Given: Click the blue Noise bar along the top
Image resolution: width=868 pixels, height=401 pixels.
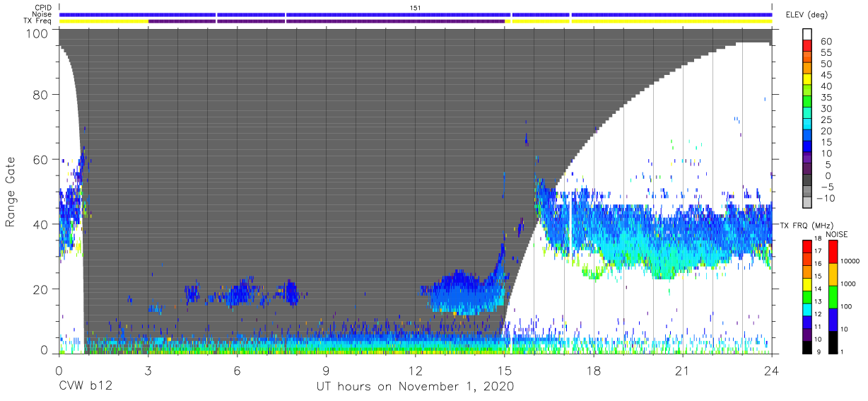Looking at the screenshot, I should (x=416, y=14).
